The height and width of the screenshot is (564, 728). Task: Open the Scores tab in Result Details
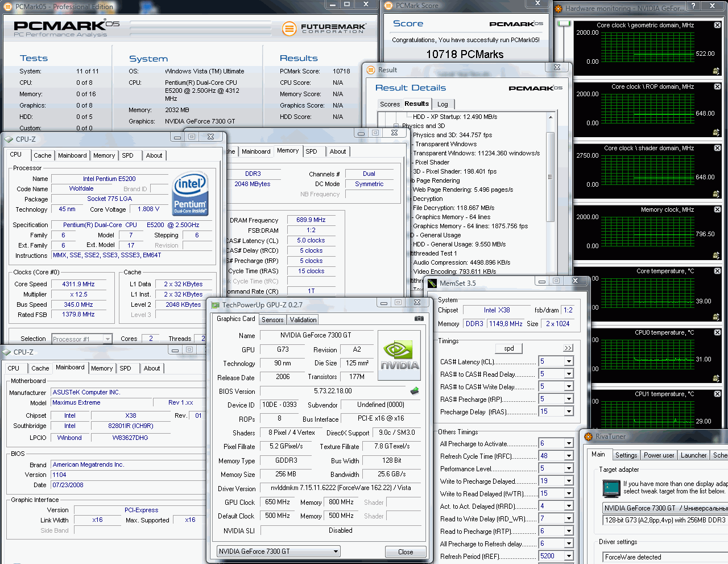coord(390,104)
